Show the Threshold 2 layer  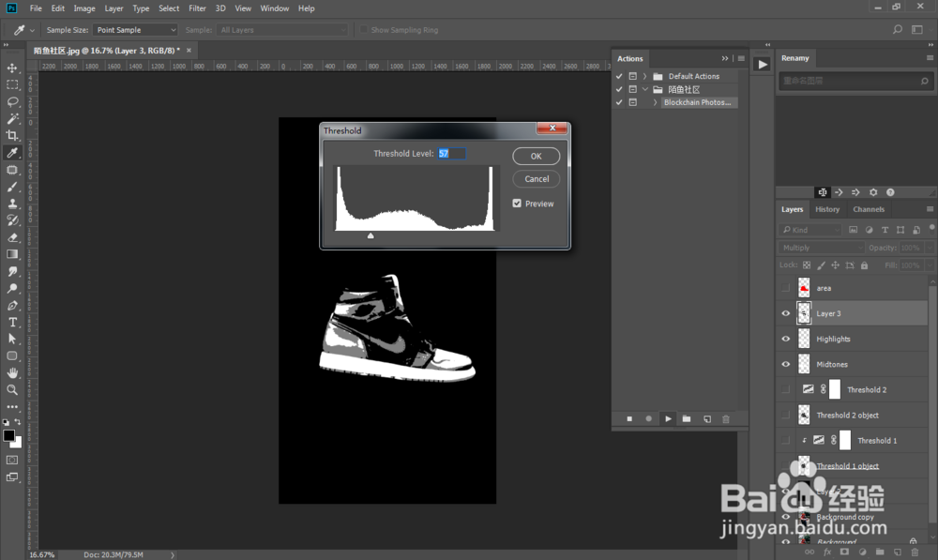tap(786, 389)
